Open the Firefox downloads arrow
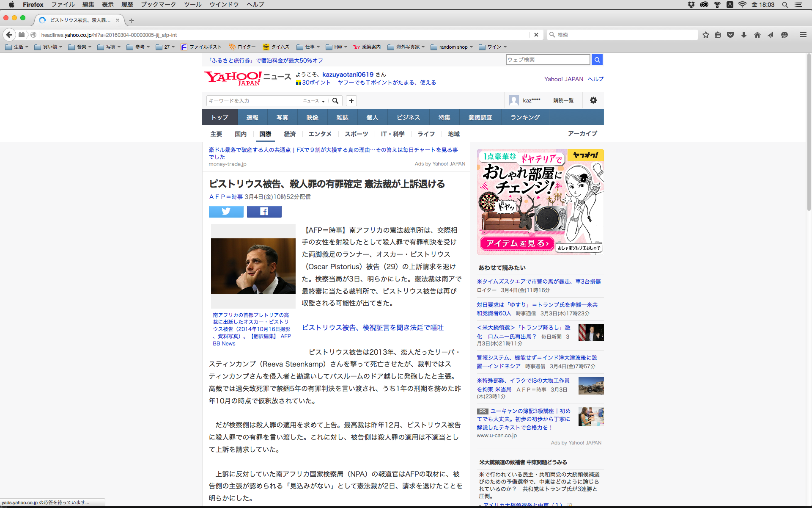 point(743,35)
